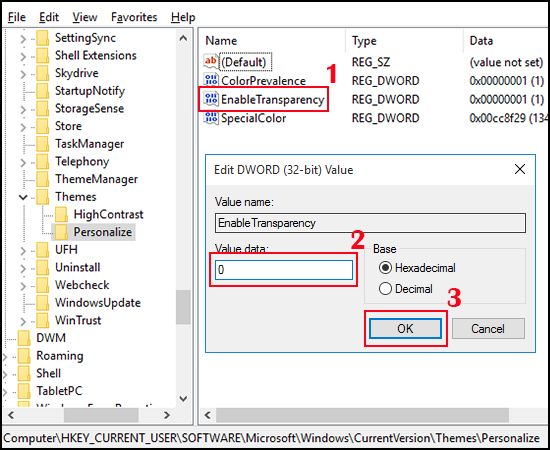This screenshot has width=550, height=450.
Task: Click the Shell Extensions folder icon
Action: 43,55
